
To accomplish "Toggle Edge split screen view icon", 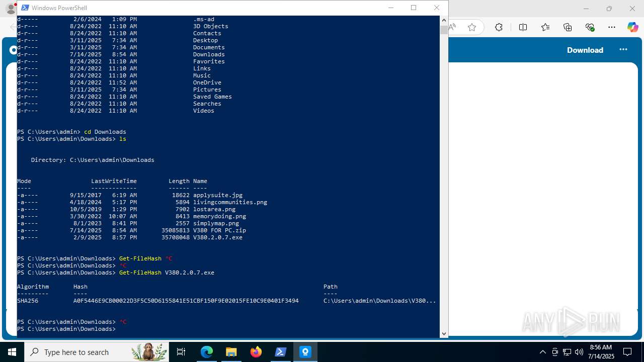I will click(x=523, y=27).
